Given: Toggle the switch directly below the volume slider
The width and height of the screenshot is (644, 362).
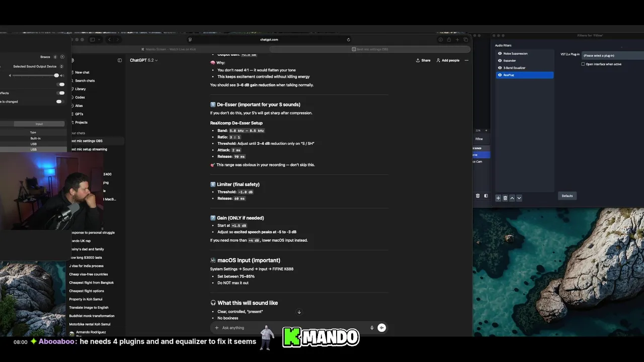Looking at the screenshot, I should [61, 84].
